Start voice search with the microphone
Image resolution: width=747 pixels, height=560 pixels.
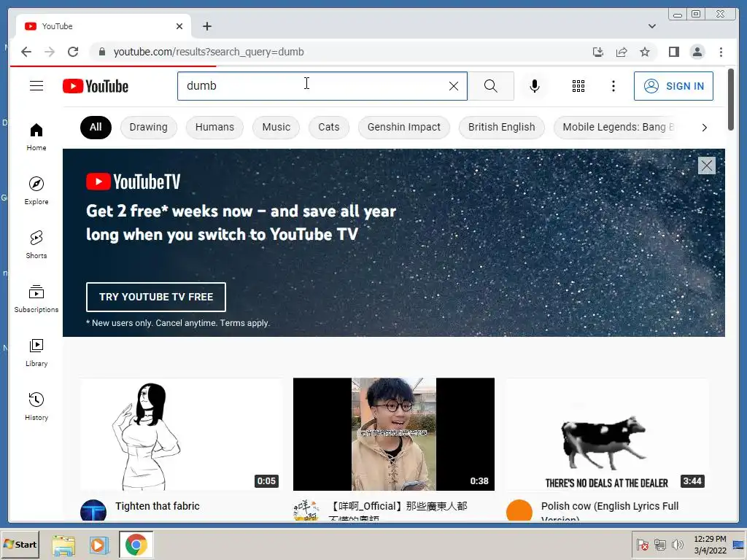tap(535, 86)
